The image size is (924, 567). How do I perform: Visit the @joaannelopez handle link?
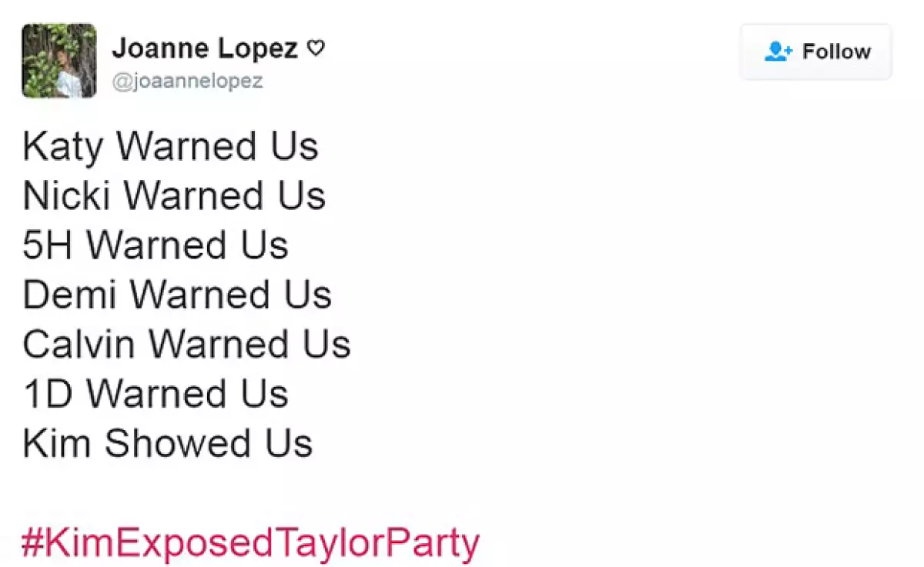point(187,81)
